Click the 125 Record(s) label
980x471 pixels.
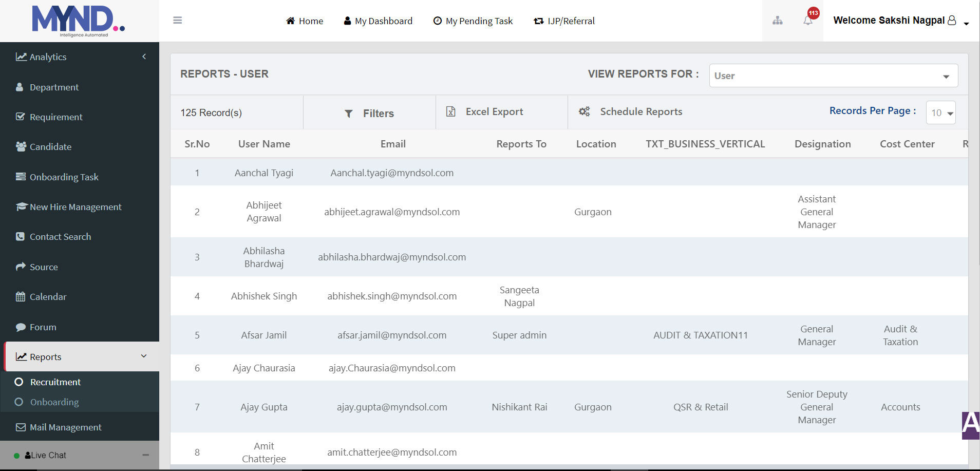coord(211,112)
